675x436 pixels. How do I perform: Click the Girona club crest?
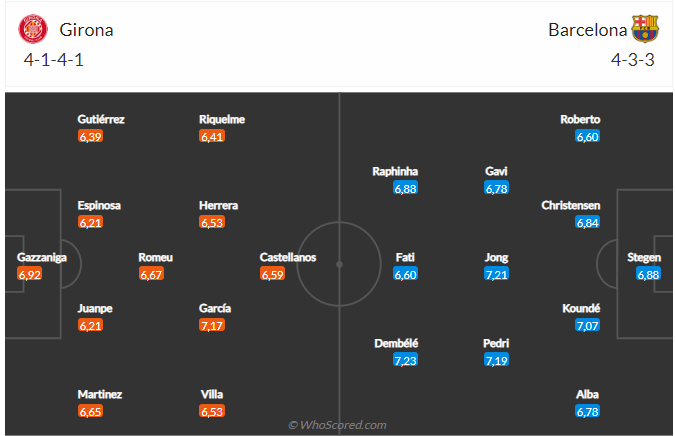coord(34,29)
